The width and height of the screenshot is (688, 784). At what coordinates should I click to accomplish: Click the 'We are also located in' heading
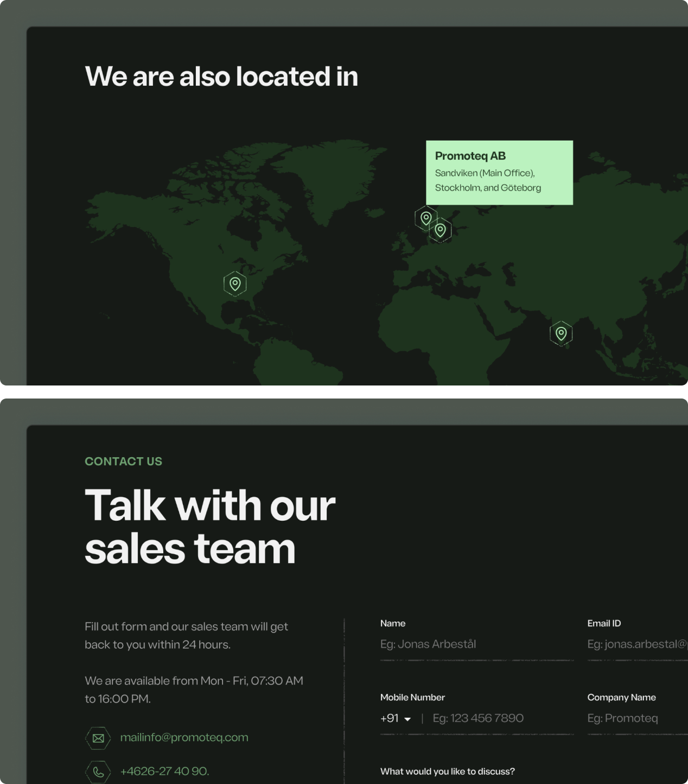pos(221,76)
